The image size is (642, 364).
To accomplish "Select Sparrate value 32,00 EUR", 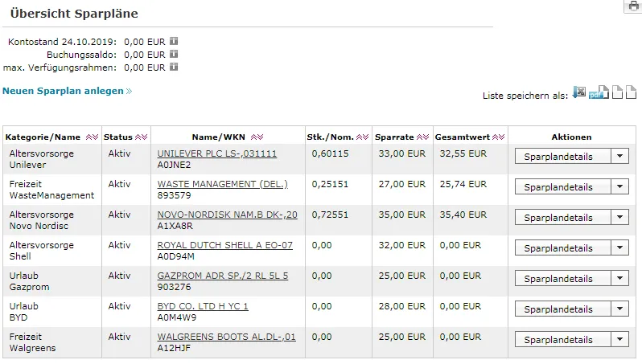I will [402, 245].
